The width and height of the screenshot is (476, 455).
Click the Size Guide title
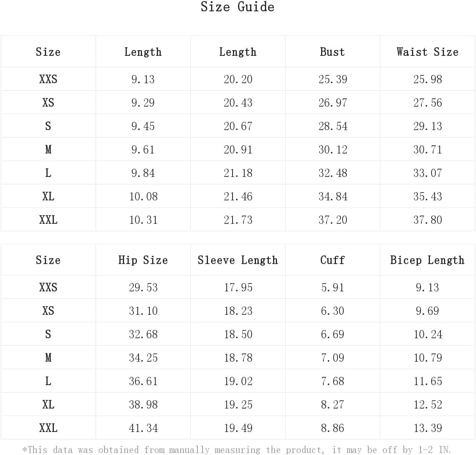pyautogui.click(x=237, y=7)
